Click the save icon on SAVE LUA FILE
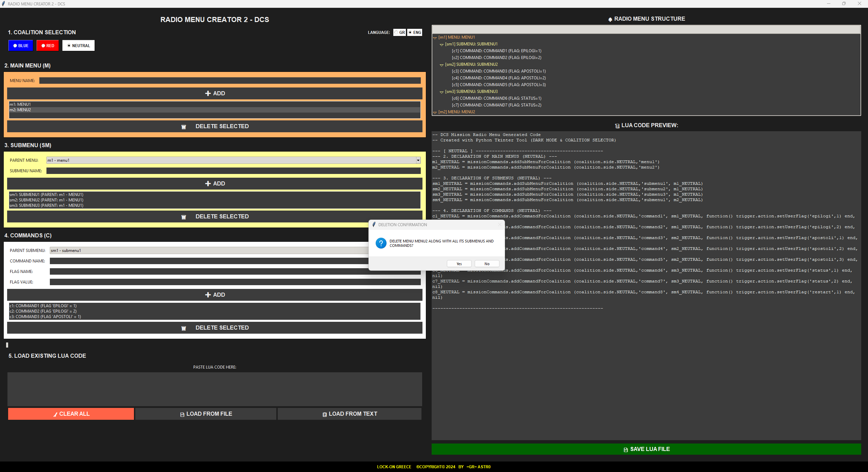868x472 pixels. click(x=626, y=450)
